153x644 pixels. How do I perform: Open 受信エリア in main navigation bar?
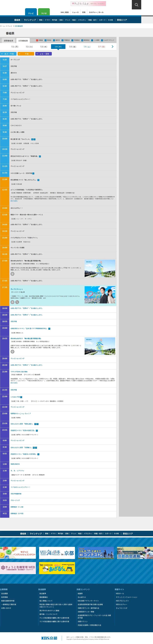(x=122, y=20)
